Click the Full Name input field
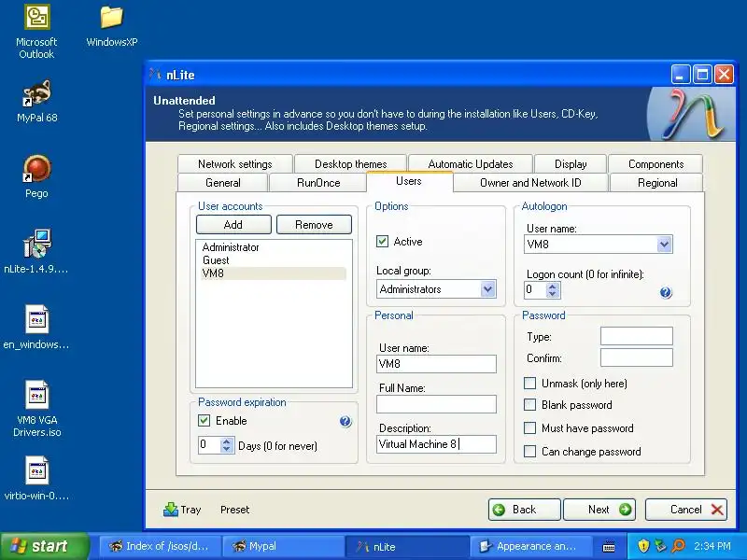 [436, 404]
